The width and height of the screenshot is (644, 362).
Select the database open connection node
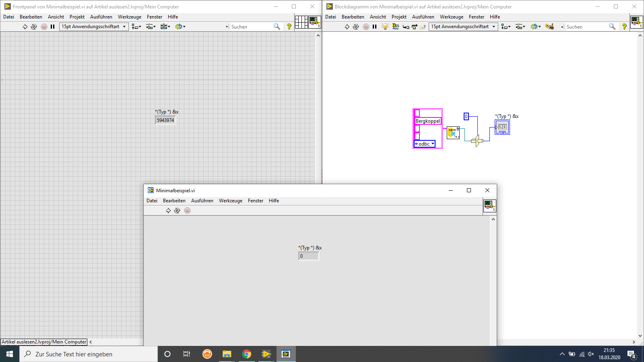point(453,133)
